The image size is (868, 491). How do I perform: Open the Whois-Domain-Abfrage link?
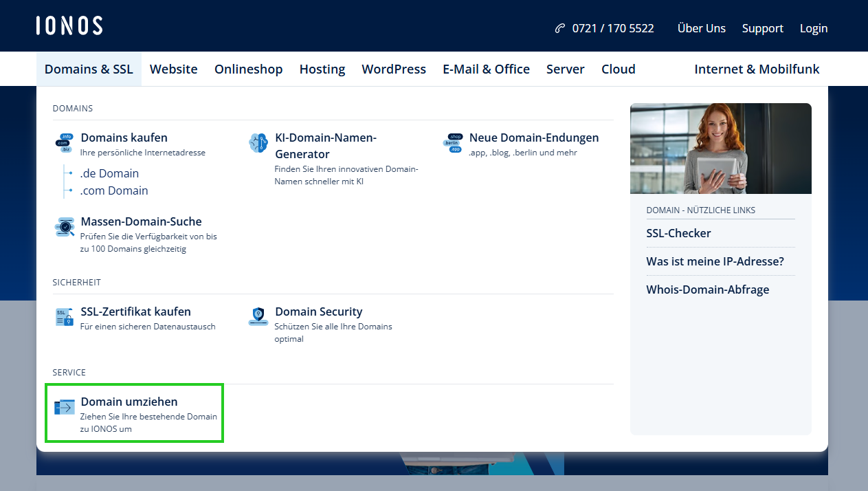point(707,290)
